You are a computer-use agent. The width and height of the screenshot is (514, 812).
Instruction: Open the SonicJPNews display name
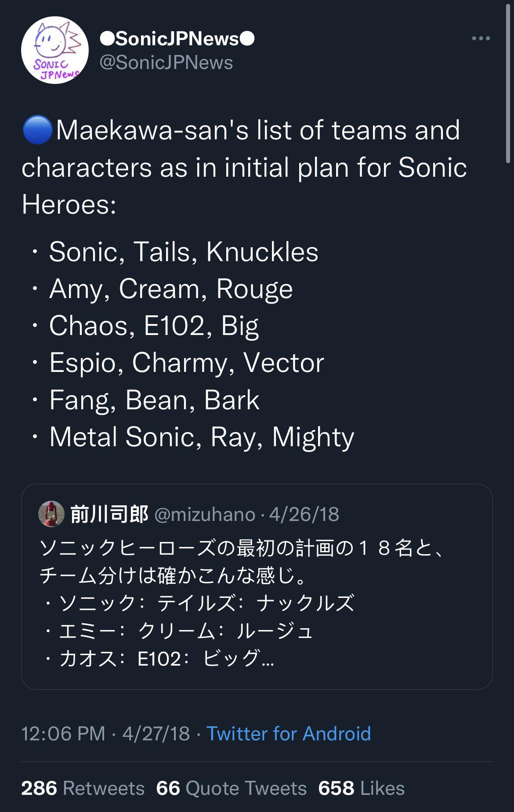point(177,39)
